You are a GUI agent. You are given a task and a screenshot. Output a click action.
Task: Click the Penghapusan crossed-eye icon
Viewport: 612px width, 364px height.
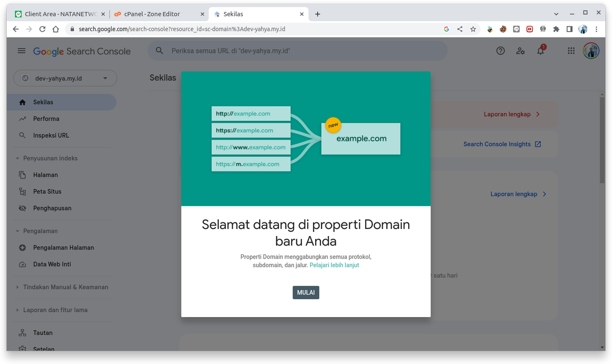click(22, 209)
